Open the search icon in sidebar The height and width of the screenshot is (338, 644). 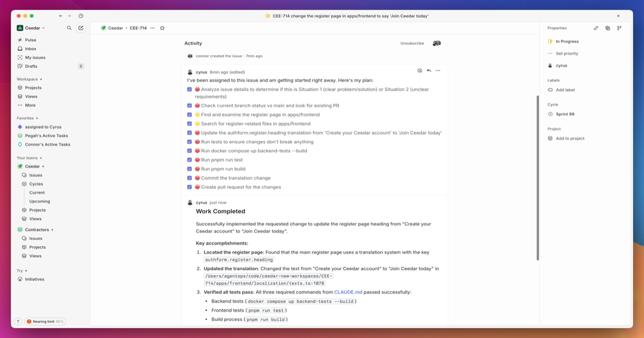coord(69,28)
